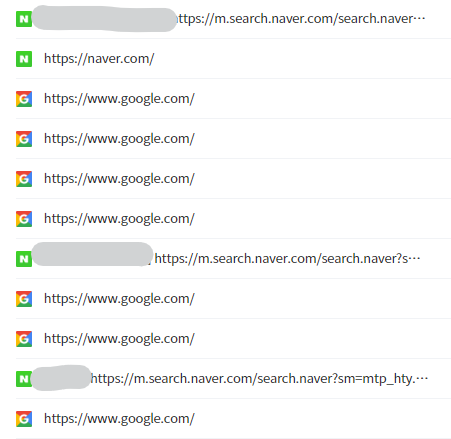
Task: Click the Naver icon beside https://naver.com/
Action: point(24,59)
